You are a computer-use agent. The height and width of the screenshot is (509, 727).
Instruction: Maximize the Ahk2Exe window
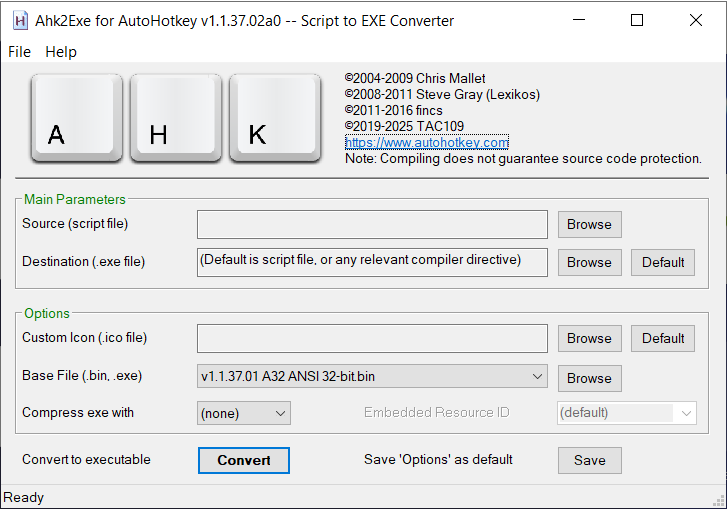(637, 20)
